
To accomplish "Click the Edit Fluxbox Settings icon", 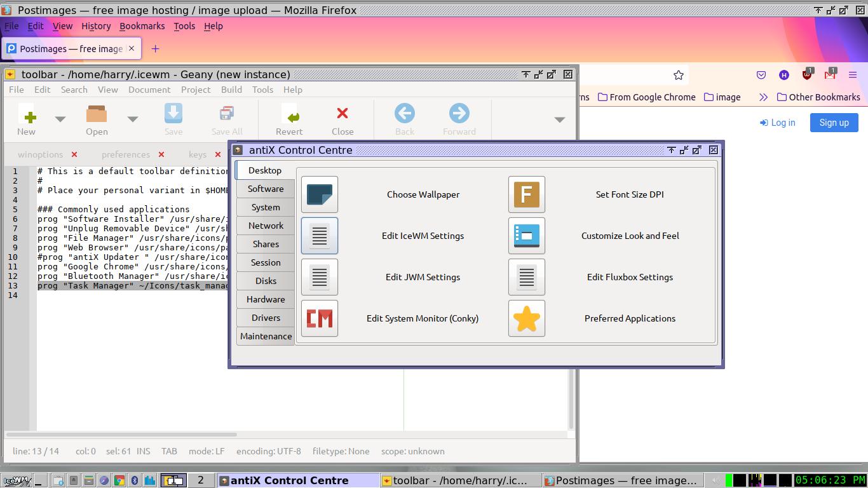I will [x=527, y=277].
